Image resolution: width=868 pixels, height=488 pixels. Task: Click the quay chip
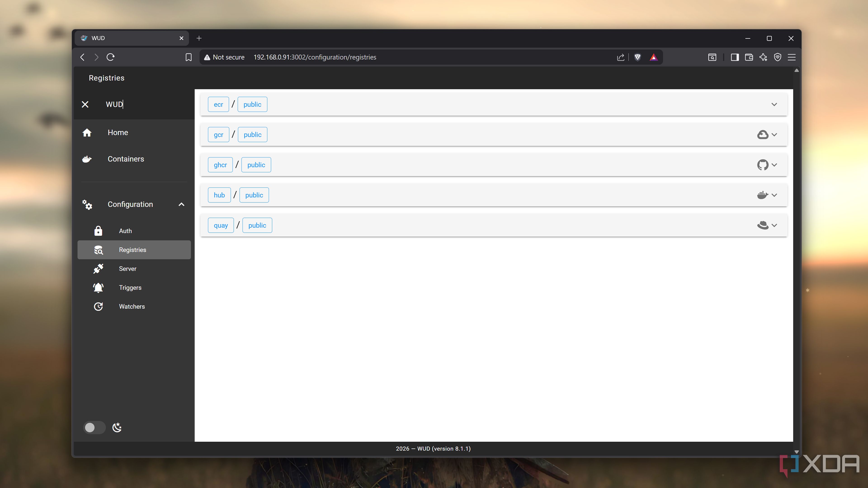click(x=221, y=225)
